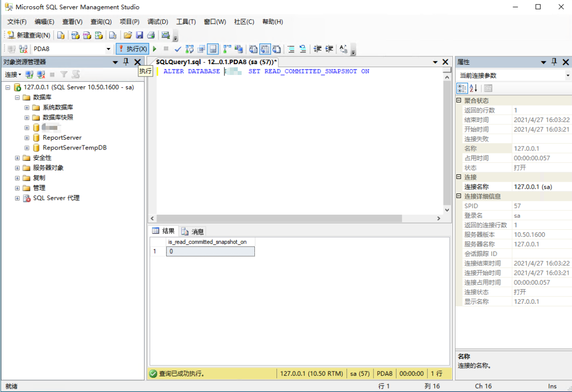Click the query editor vertical scrollbar down arrow
The height and width of the screenshot is (392, 572).
point(447,210)
